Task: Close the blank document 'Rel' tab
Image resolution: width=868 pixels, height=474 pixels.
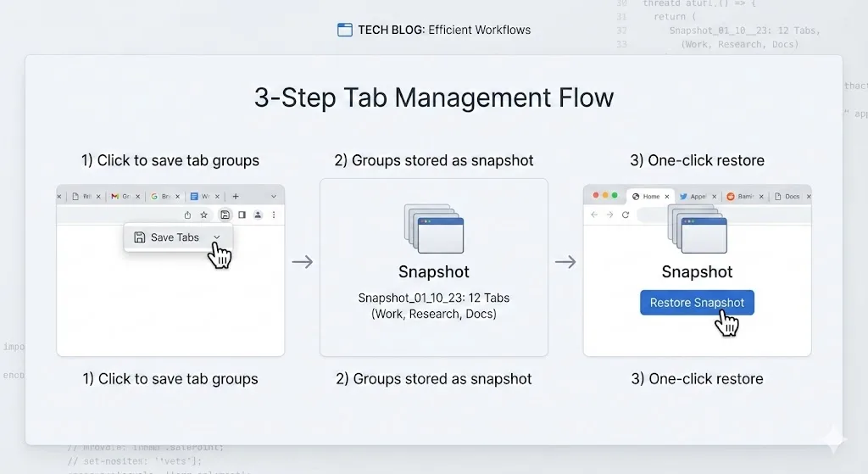Action: [x=98, y=197]
